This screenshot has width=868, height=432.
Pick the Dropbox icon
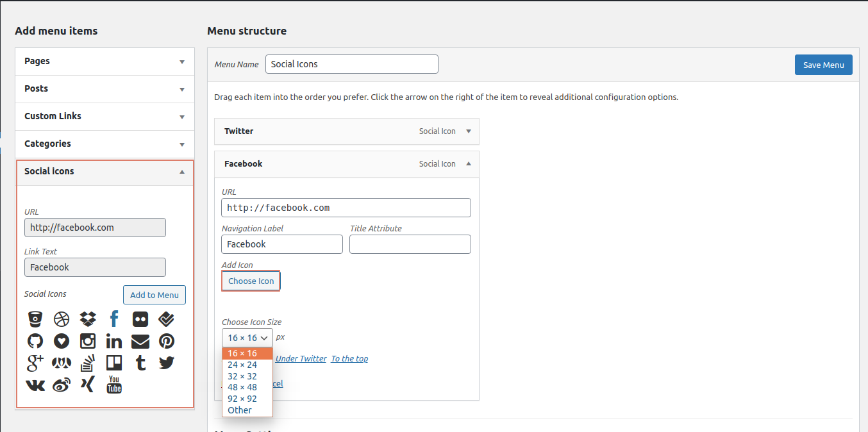pyautogui.click(x=88, y=319)
